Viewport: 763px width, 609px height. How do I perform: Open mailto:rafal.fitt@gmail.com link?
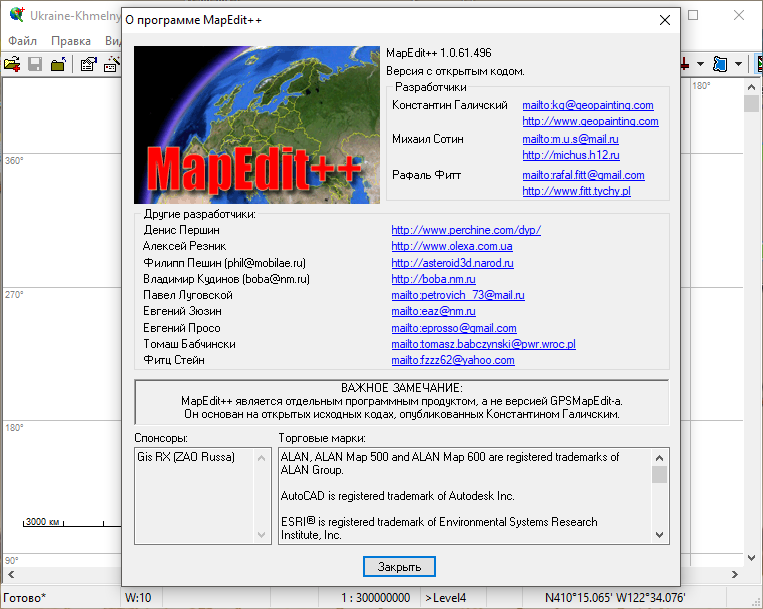pos(583,175)
